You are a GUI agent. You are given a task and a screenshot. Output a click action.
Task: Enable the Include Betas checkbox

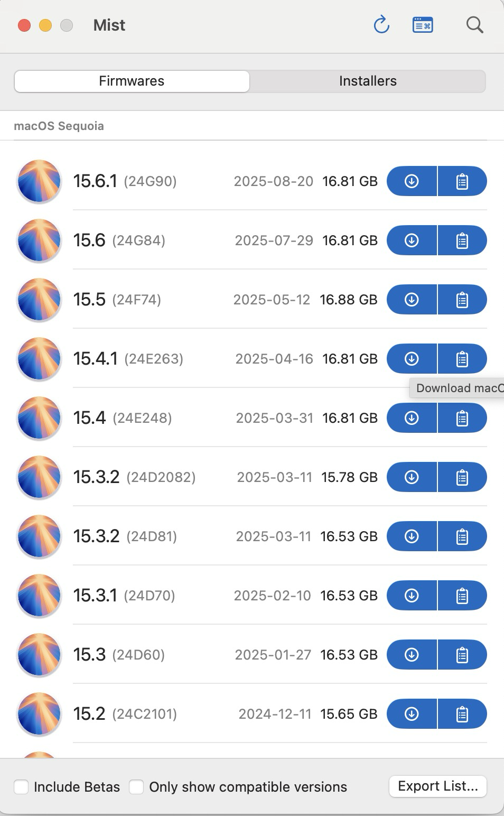click(21, 787)
